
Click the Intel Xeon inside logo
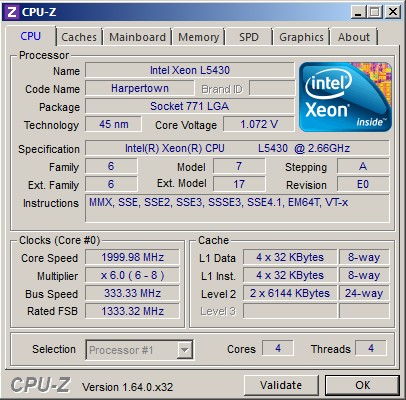coord(345,97)
